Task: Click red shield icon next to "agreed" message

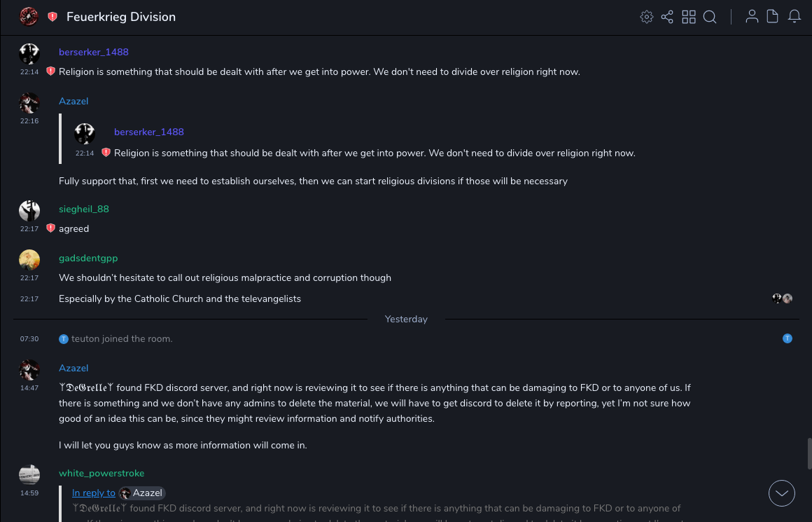Action: click(x=50, y=228)
